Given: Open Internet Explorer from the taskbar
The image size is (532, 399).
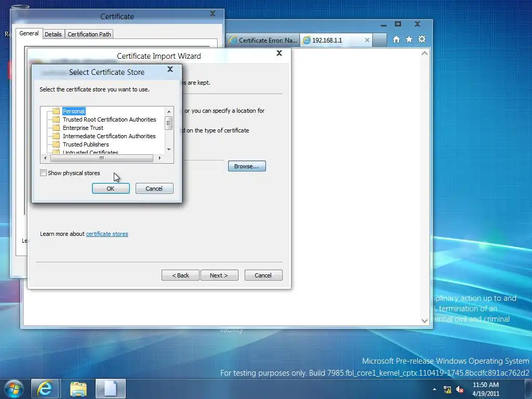Looking at the screenshot, I should click(x=45, y=389).
